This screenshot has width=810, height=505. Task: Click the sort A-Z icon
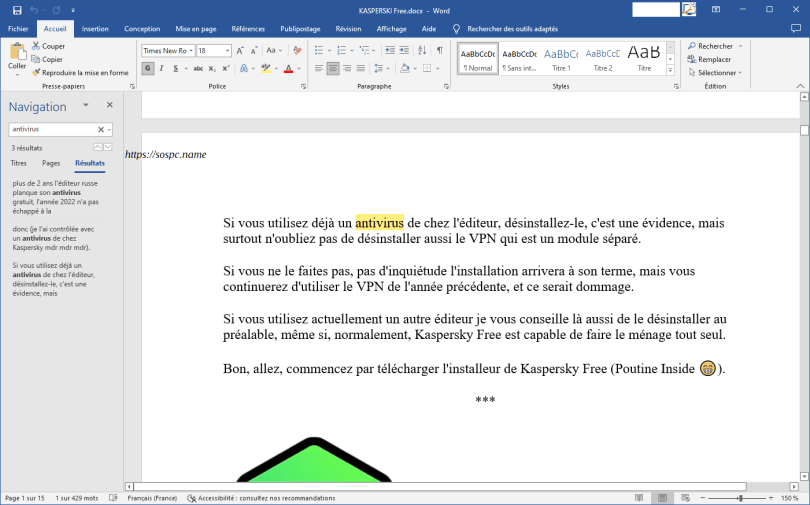[422, 50]
